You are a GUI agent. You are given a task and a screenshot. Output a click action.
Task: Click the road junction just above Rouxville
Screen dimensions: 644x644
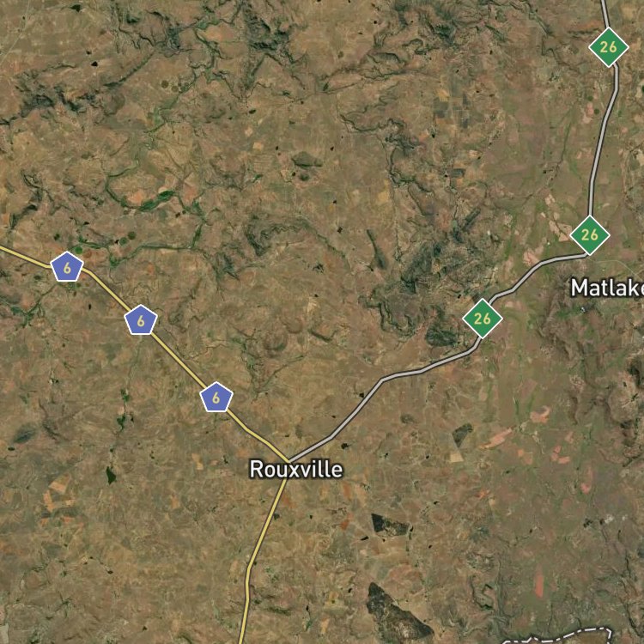[289, 461]
